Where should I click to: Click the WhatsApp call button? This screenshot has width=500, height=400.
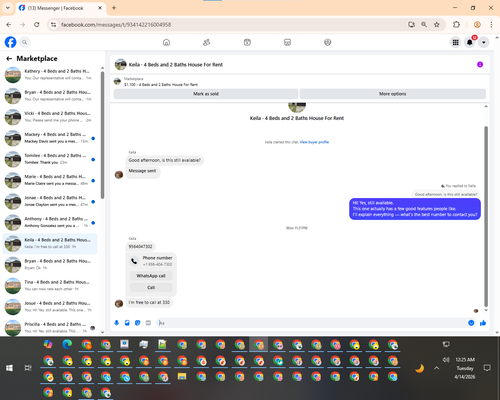coord(151,276)
